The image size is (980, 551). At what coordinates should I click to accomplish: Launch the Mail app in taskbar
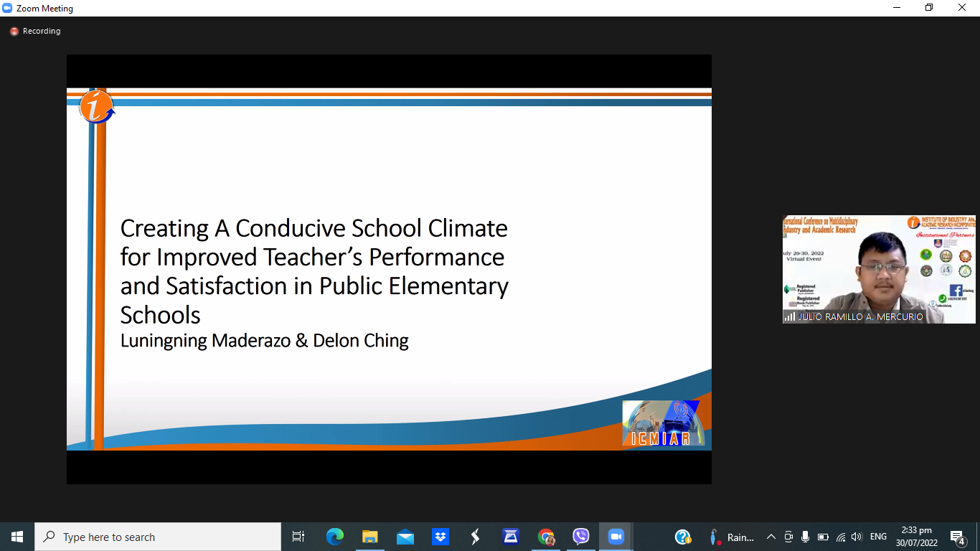point(405,537)
